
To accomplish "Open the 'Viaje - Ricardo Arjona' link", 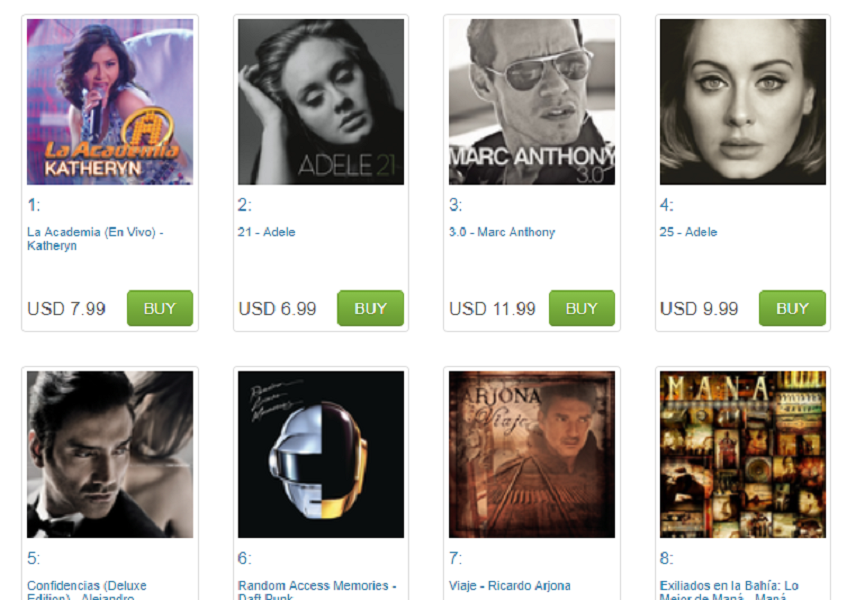I will [509, 586].
